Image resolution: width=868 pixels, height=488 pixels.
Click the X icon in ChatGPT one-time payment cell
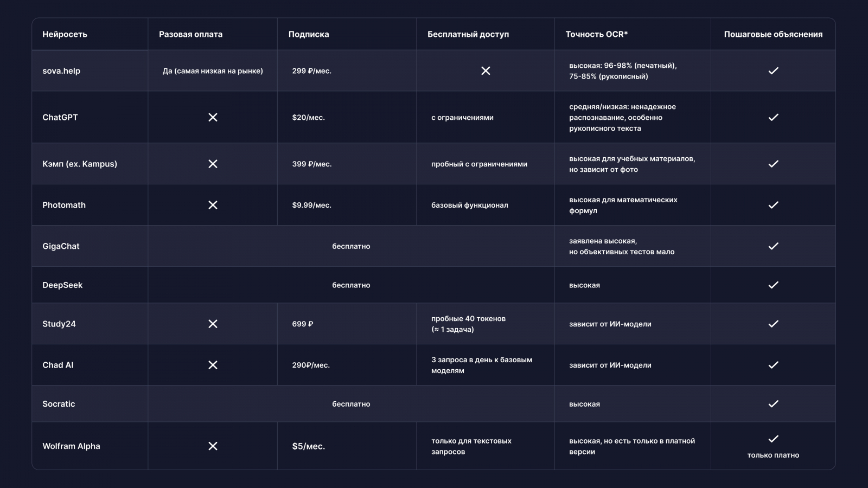213,118
